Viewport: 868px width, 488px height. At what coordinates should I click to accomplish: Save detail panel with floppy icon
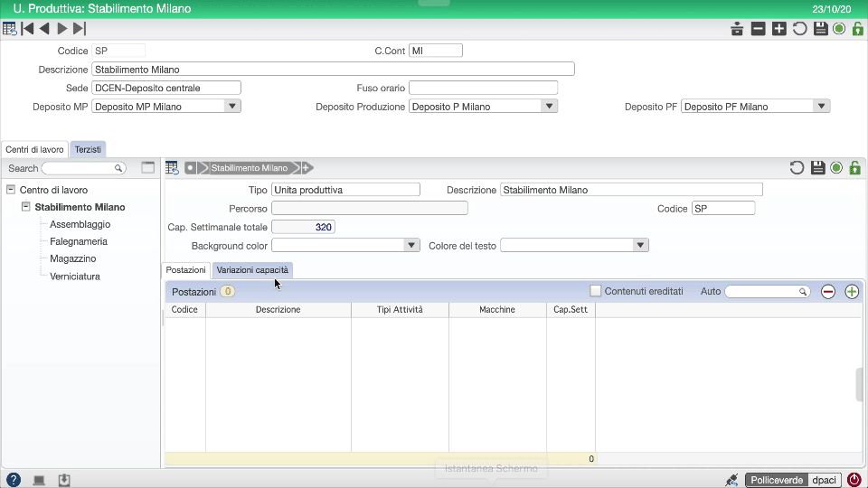point(817,168)
